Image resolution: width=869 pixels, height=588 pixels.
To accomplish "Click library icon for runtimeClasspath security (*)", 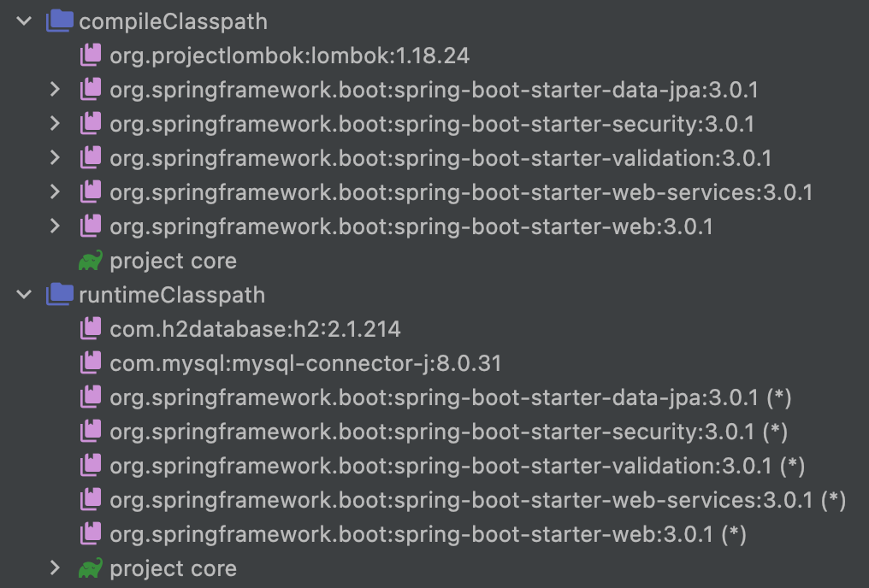I will [x=91, y=432].
